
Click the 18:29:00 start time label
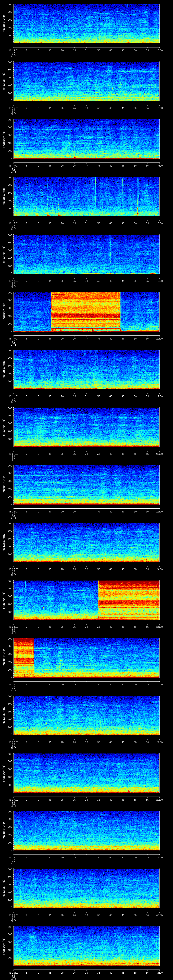pos(13,915)
